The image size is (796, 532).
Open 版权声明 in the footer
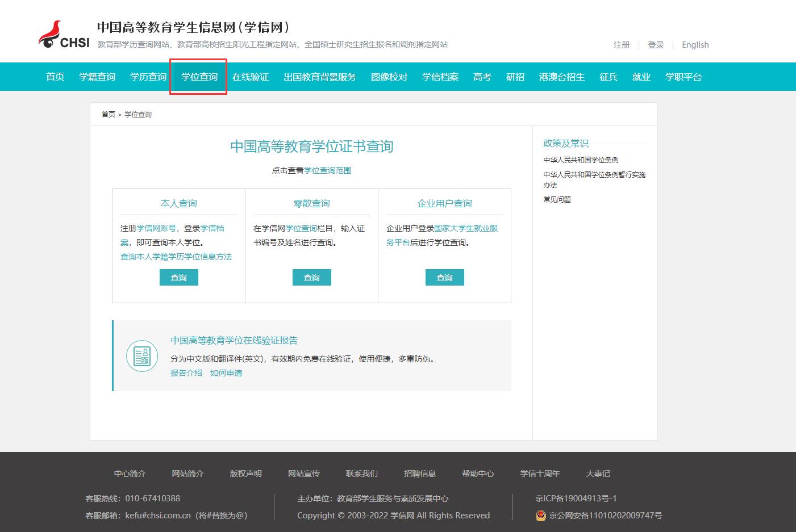[x=245, y=474]
